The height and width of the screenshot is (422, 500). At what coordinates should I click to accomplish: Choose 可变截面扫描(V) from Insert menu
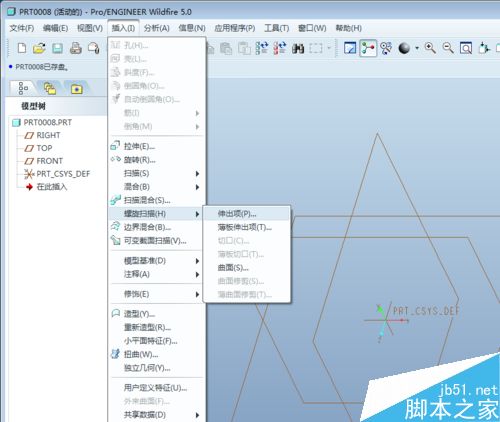[x=156, y=241]
